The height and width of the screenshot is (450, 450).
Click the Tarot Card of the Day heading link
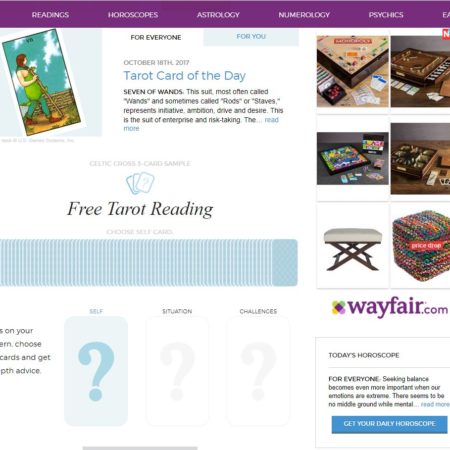click(185, 76)
